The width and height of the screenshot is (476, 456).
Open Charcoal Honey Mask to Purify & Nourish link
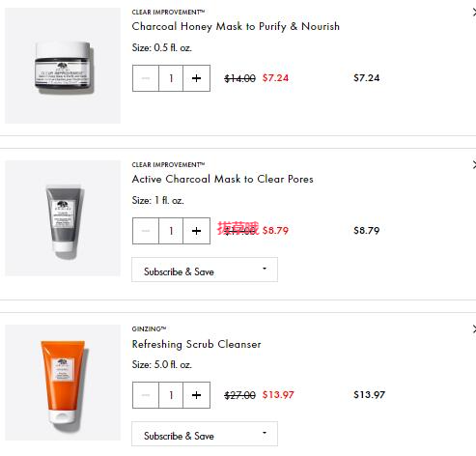point(236,26)
